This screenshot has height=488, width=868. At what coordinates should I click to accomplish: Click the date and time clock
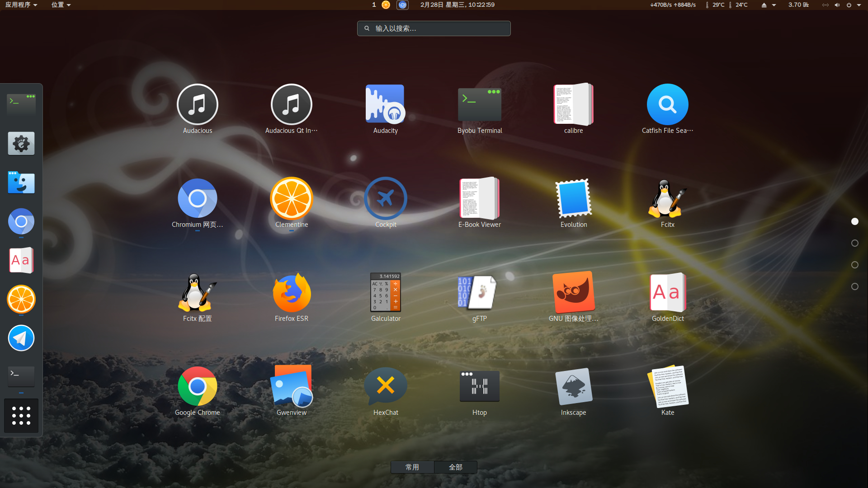(x=457, y=5)
